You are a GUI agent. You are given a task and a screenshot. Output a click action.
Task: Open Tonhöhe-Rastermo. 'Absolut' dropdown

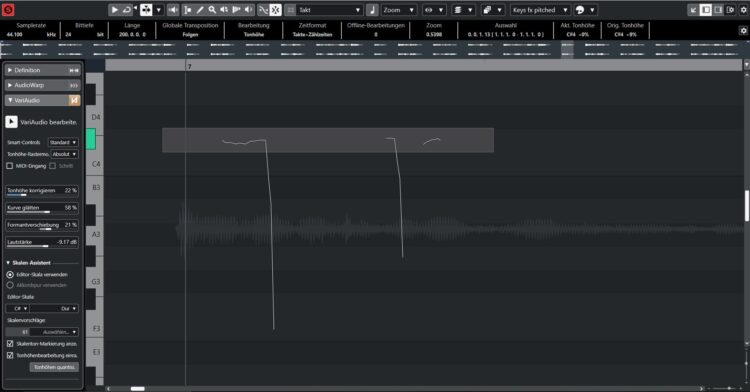coord(65,154)
